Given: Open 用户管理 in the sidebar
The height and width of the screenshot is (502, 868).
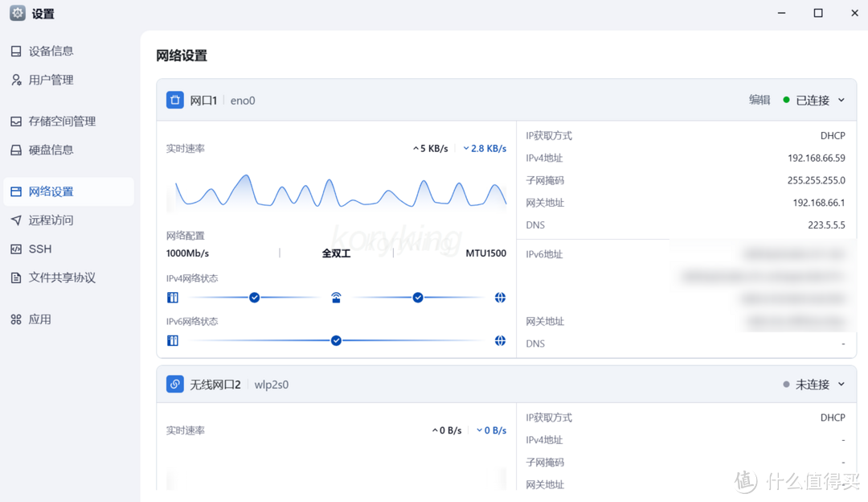Looking at the screenshot, I should pyautogui.click(x=51, y=80).
